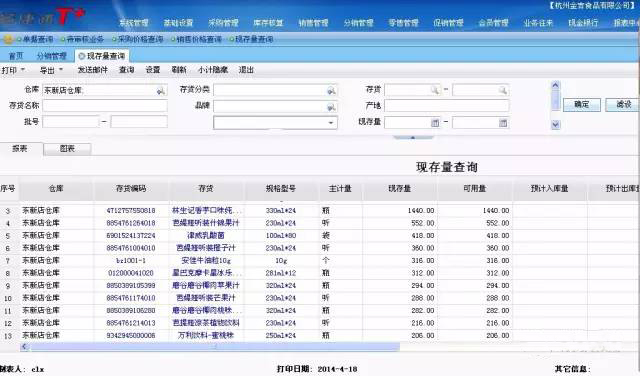The height and width of the screenshot is (376, 640).
Task: Click first 存货 range search icon
Action: point(435,90)
